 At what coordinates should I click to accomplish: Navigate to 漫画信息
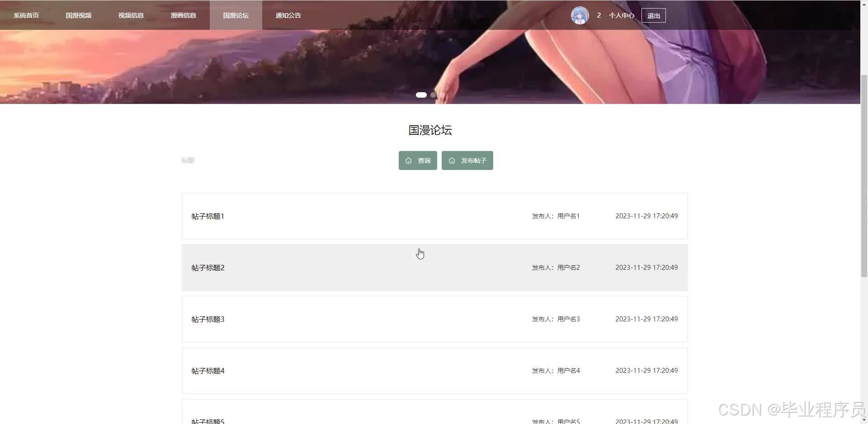pos(184,15)
